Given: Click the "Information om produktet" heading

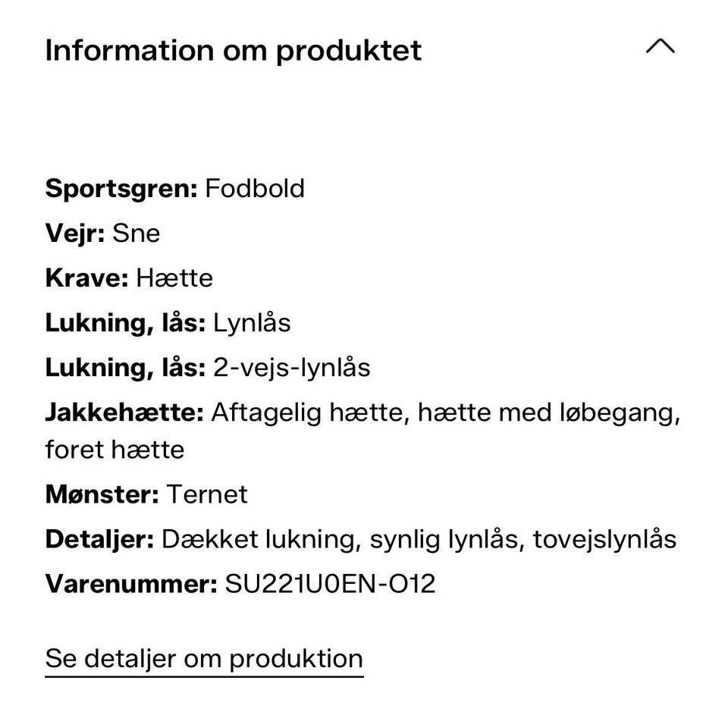Looking at the screenshot, I should 234,51.
